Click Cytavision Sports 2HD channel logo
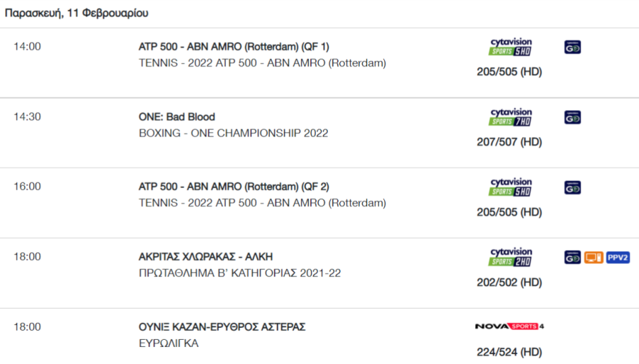Viewport: 639px width, 364px height. coord(510,258)
